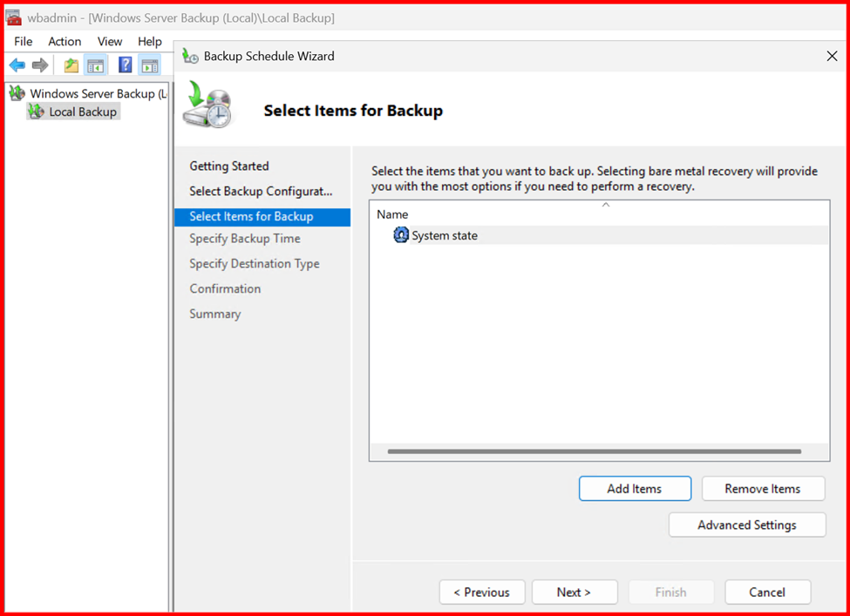Toggle the Show/Hide Console Tree icon
Image resolution: width=850 pixels, height=616 pixels.
96,65
